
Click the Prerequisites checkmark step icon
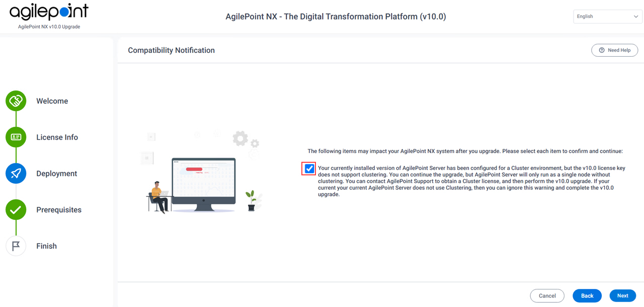16,210
